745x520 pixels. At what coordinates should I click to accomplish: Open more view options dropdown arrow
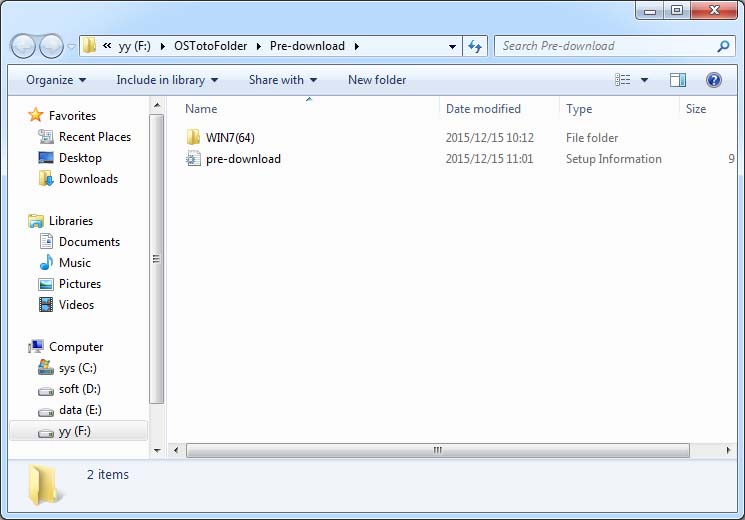click(644, 80)
